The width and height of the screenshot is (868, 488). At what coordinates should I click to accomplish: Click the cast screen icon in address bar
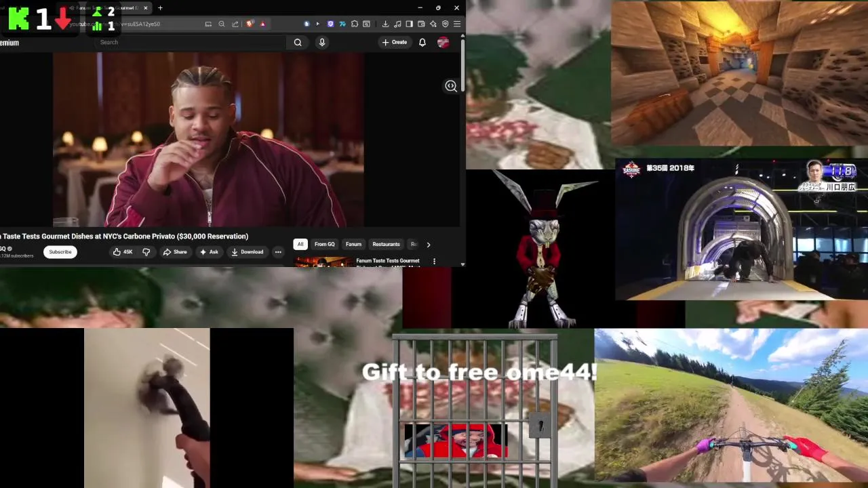point(208,24)
